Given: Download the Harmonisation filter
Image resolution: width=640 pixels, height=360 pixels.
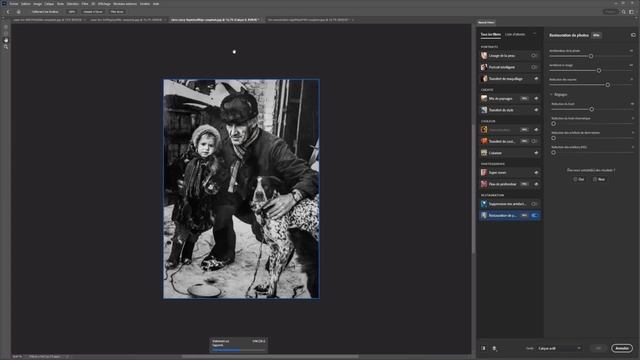Looking at the screenshot, I should [x=536, y=130].
